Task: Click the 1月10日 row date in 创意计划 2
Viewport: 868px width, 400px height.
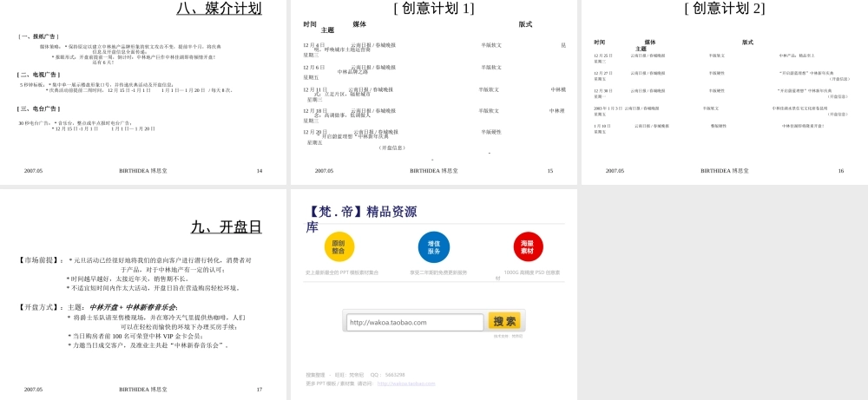Action: (x=602, y=126)
